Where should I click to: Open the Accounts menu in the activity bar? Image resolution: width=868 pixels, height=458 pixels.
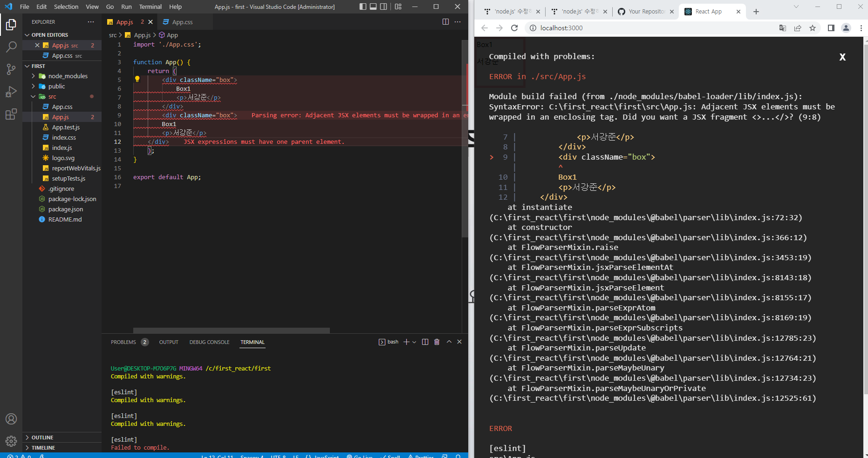[x=11, y=419]
